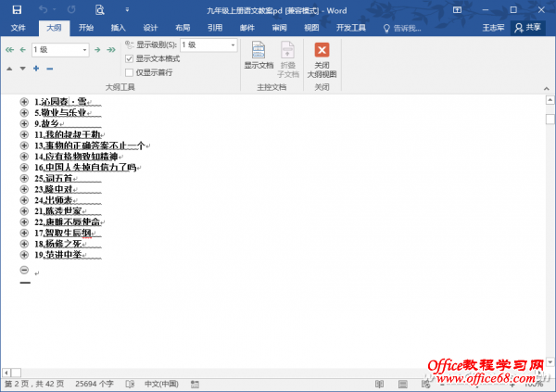The image size is (556, 392).
Task: Promote heading with single left arrow
Action: (23, 50)
